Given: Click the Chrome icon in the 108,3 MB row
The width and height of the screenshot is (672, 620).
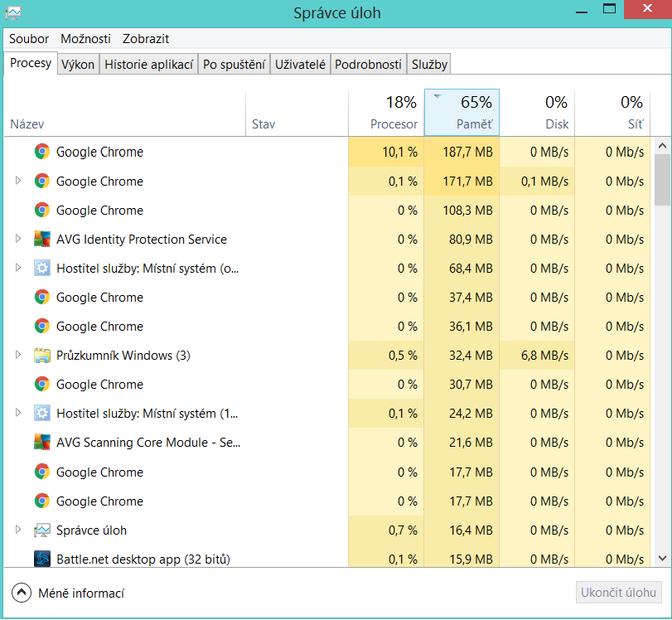Looking at the screenshot, I should pos(42,210).
